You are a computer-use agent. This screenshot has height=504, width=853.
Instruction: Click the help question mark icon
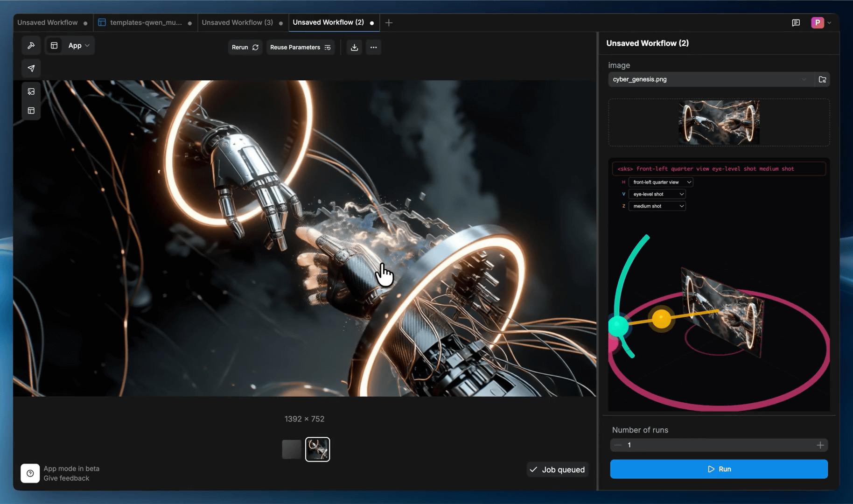[30, 473]
